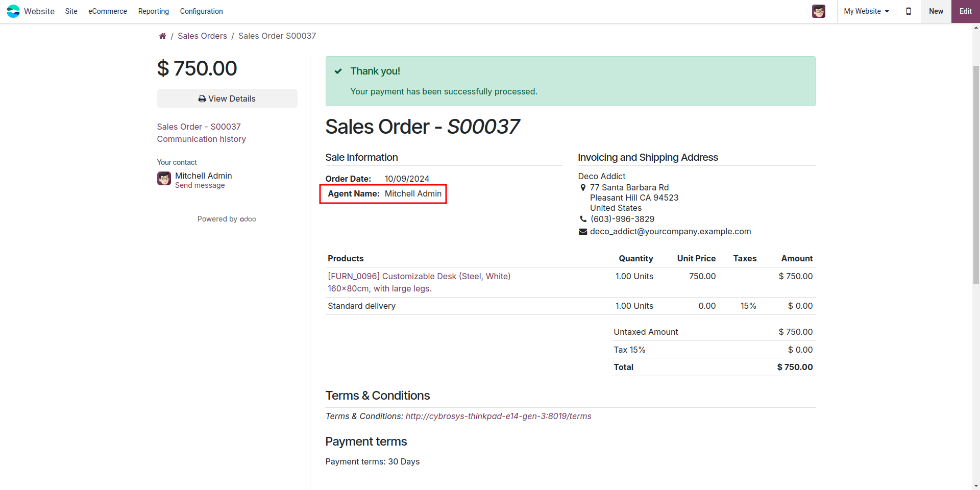The image size is (980, 490).
Task: Open the Customizable Desk product link
Action: [x=419, y=276]
